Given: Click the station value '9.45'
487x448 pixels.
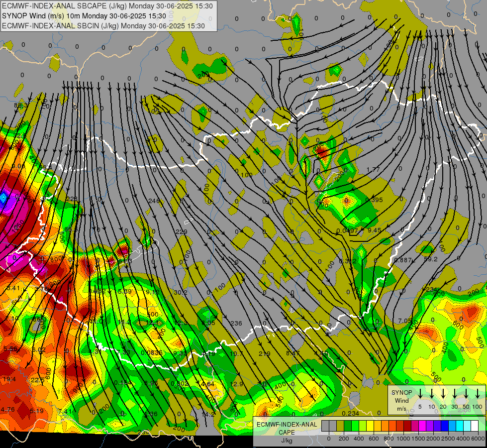Looking at the screenshot, I should [x=374, y=230].
